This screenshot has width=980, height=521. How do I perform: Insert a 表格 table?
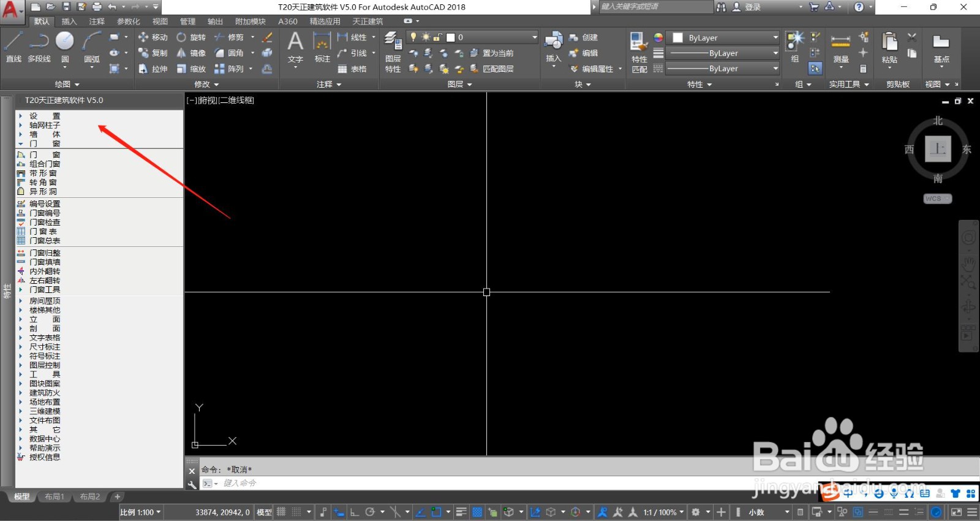pyautogui.click(x=352, y=69)
